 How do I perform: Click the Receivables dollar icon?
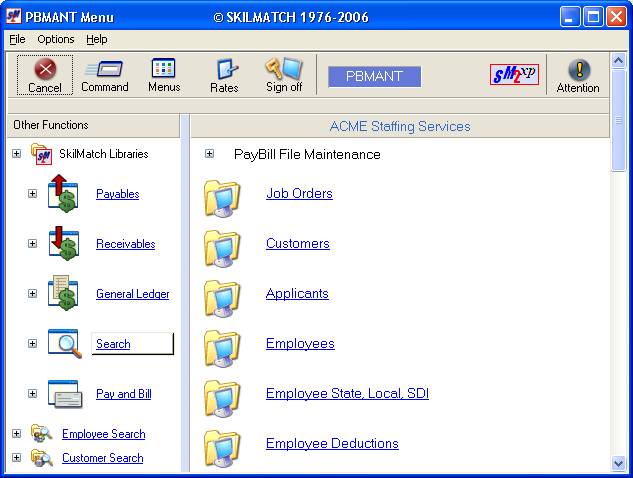point(63,243)
